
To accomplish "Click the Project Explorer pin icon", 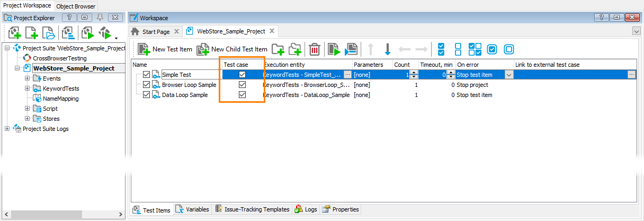I will point(99,17).
